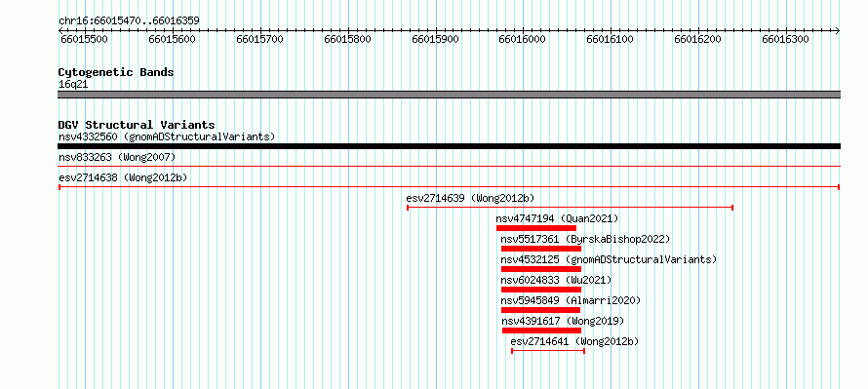The width and height of the screenshot is (868, 389).
Task: Open the nsv833263 (Wong2007) label
Action: pyautogui.click(x=117, y=158)
